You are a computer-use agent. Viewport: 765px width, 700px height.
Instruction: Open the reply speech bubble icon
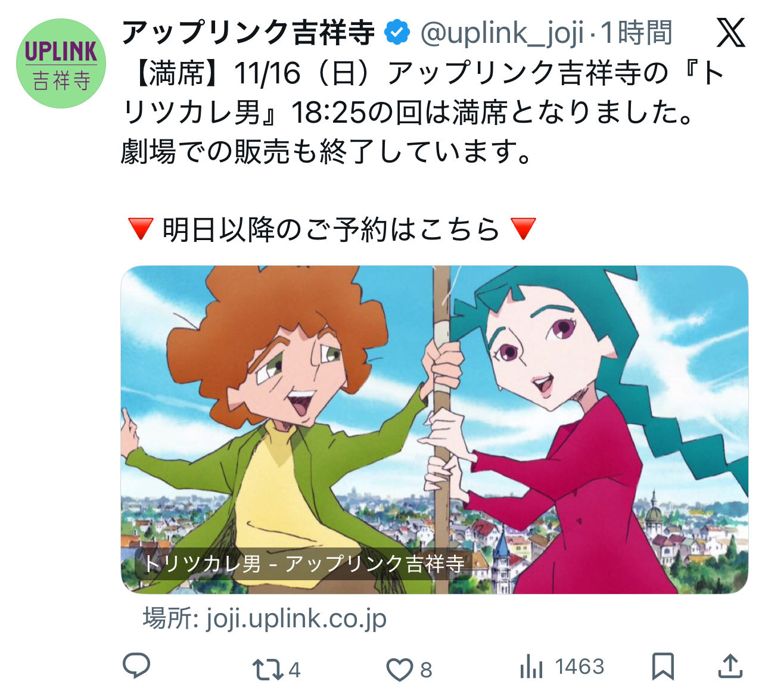[136, 666]
